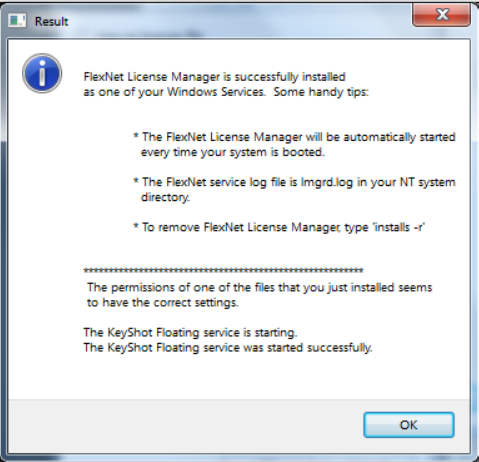Confirm the dialog with the OK button
The image size is (479, 462).
point(409,425)
